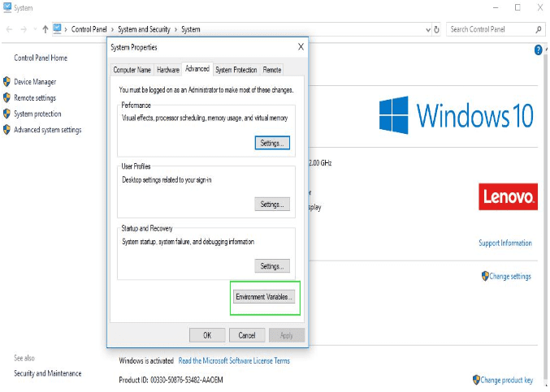Click shield icon beside Change product key
Screen dimensions: 550x392
click(x=476, y=379)
